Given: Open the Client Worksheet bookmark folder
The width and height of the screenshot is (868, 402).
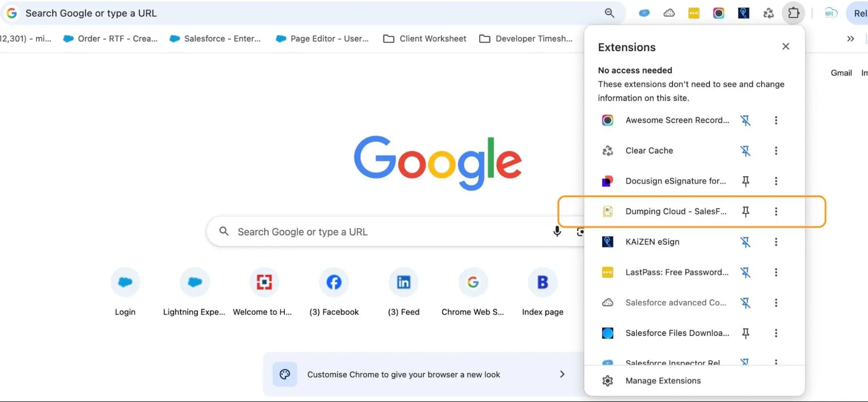Looking at the screenshot, I should (x=425, y=39).
